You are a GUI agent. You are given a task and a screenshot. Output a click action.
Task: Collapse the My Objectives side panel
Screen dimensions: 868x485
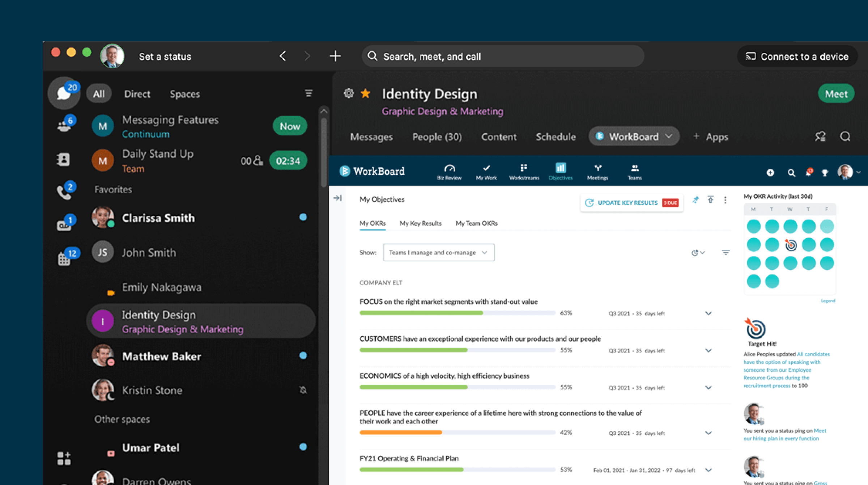(338, 198)
